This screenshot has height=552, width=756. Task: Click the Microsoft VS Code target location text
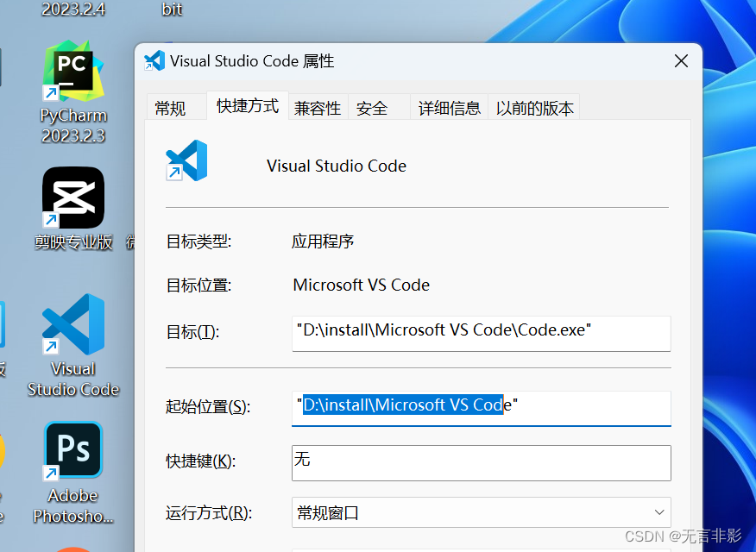[x=361, y=285]
